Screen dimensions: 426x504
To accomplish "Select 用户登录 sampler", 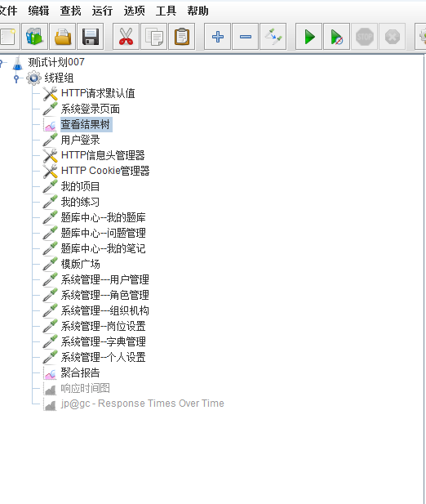I will [x=80, y=140].
